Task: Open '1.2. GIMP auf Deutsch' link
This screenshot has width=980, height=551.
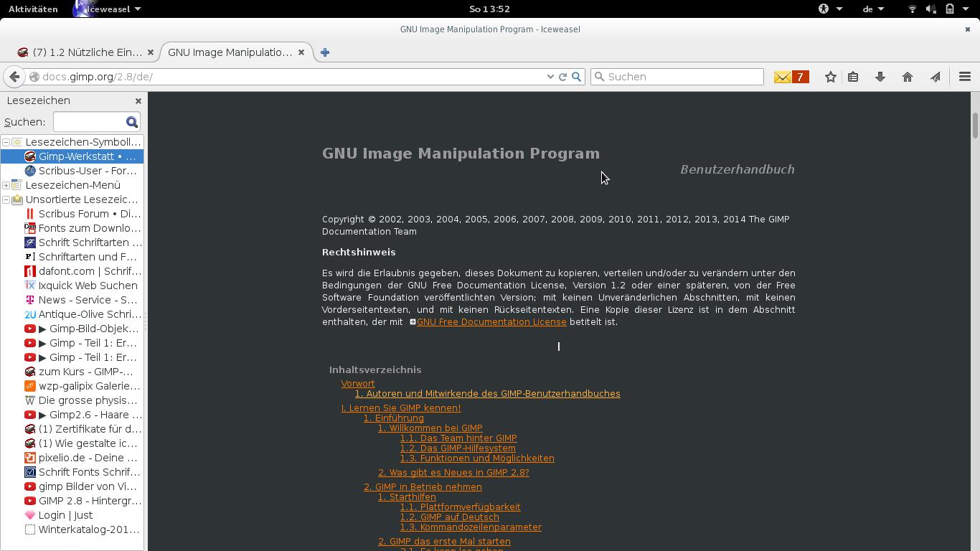Action: [450, 517]
